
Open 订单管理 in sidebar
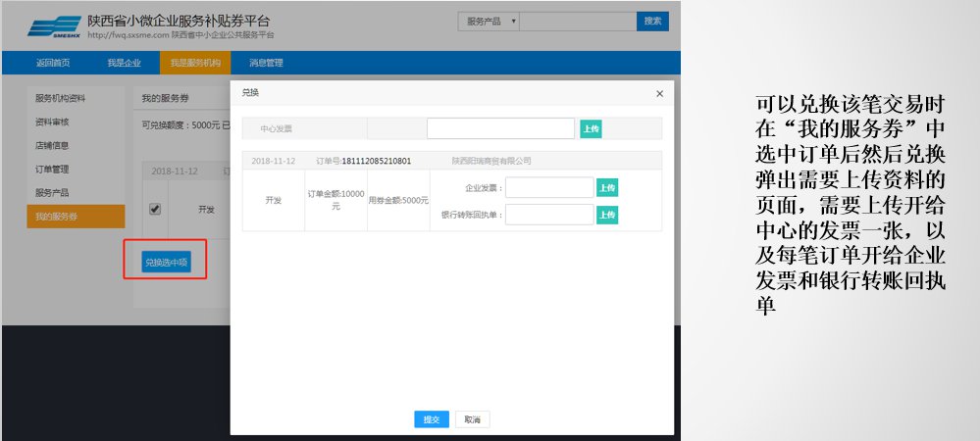click(53, 170)
